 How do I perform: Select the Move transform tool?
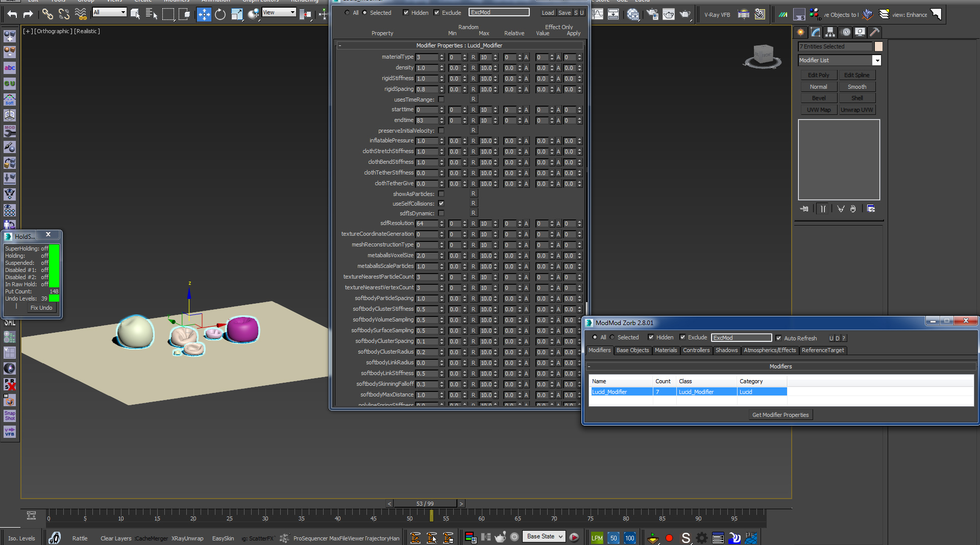pos(204,15)
